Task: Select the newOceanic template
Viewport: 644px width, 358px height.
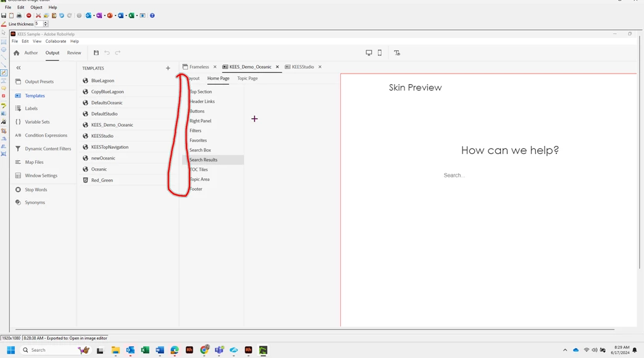Action: (x=103, y=158)
